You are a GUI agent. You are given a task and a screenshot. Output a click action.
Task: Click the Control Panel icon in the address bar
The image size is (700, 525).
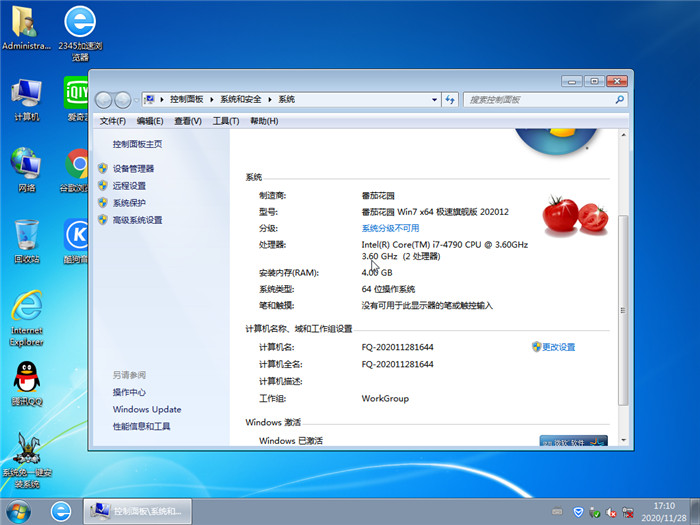[150, 99]
